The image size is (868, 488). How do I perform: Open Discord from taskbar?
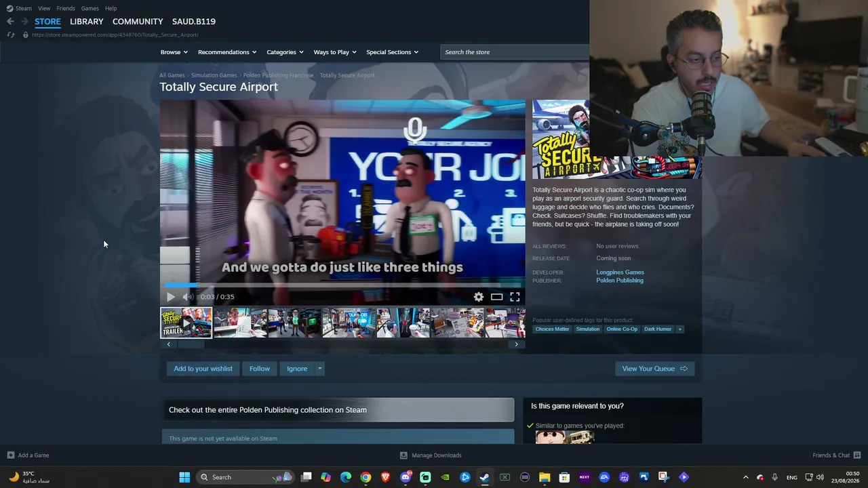406,477
